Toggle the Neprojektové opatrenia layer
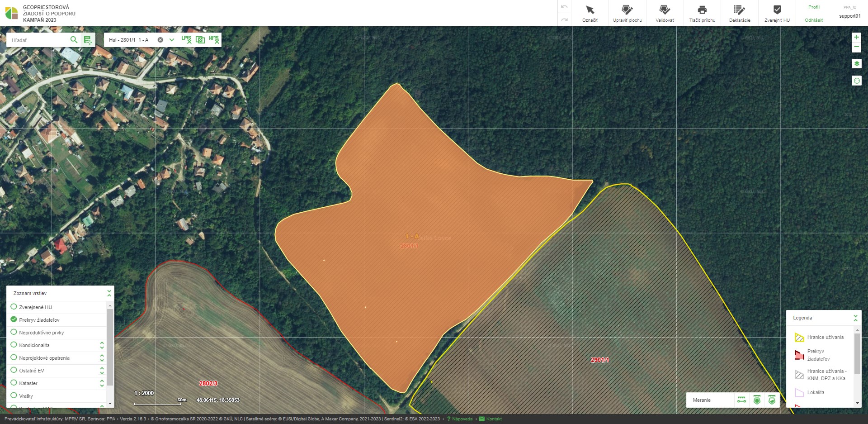The width and height of the screenshot is (868, 424). coord(14,357)
